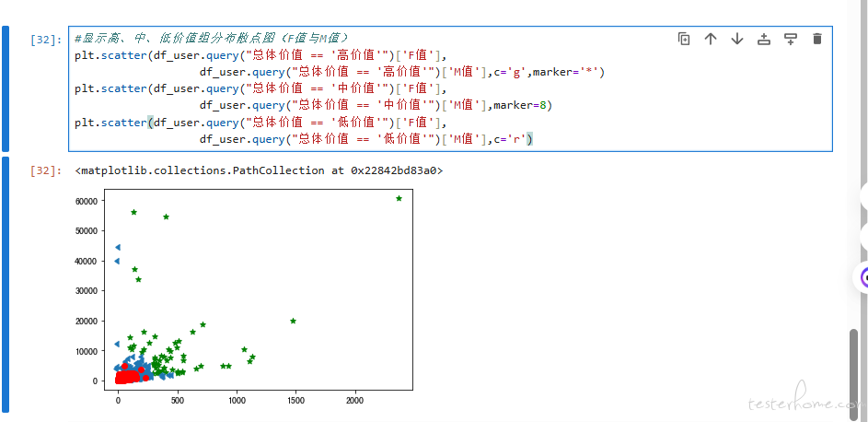Move the cell down
Image resolution: width=868 pixels, height=422 pixels.
(x=737, y=39)
